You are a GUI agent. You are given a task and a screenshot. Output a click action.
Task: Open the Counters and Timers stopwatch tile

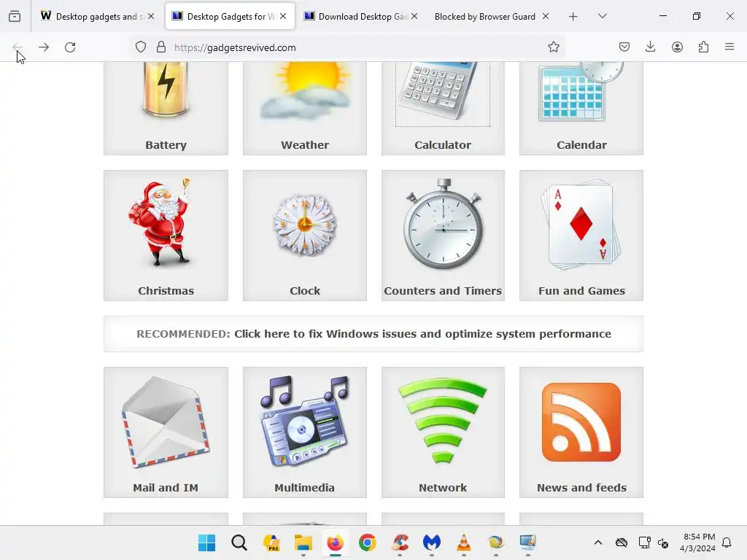coord(443,236)
